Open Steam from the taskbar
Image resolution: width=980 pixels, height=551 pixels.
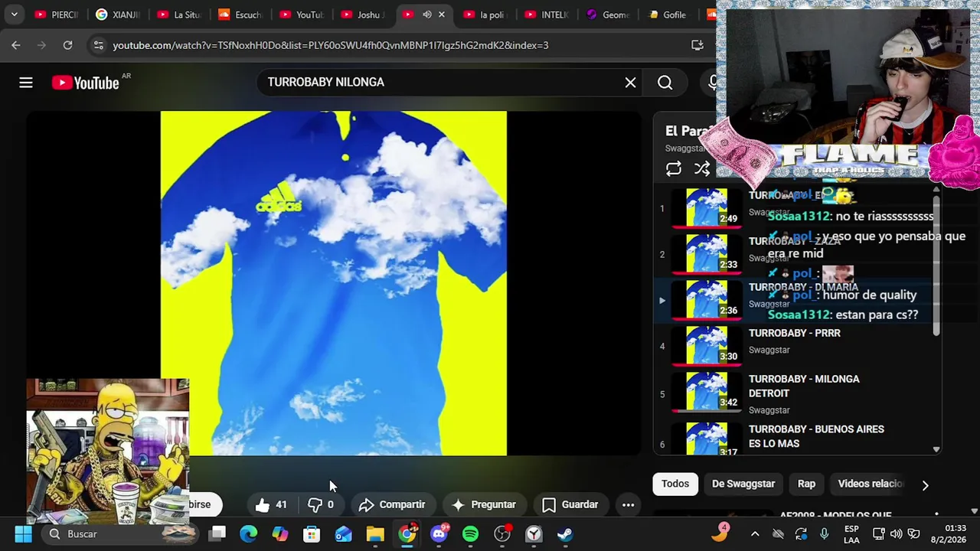(565, 534)
